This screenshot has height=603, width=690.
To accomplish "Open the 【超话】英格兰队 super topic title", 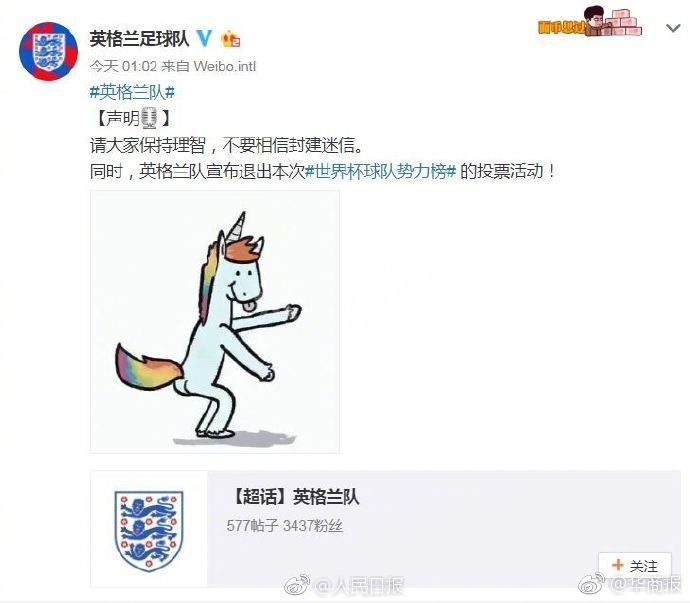I will pyautogui.click(x=295, y=497).
